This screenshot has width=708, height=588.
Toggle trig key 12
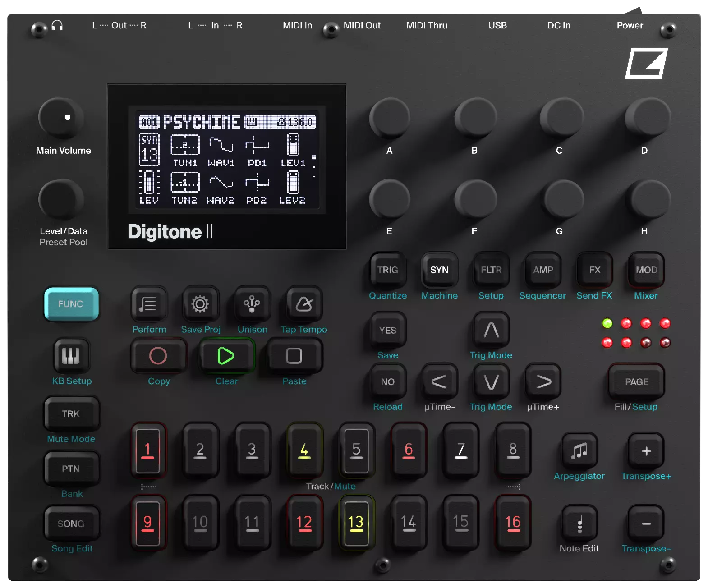click(304, 523)
